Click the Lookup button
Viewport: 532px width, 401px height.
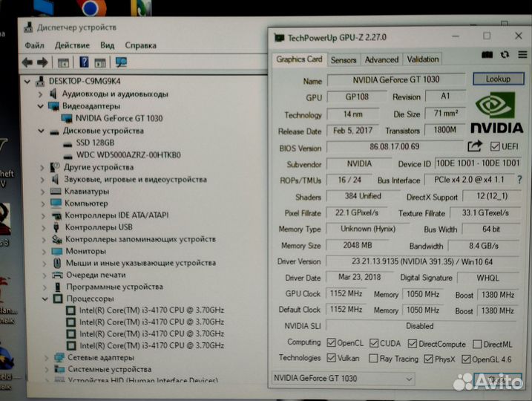498,79
